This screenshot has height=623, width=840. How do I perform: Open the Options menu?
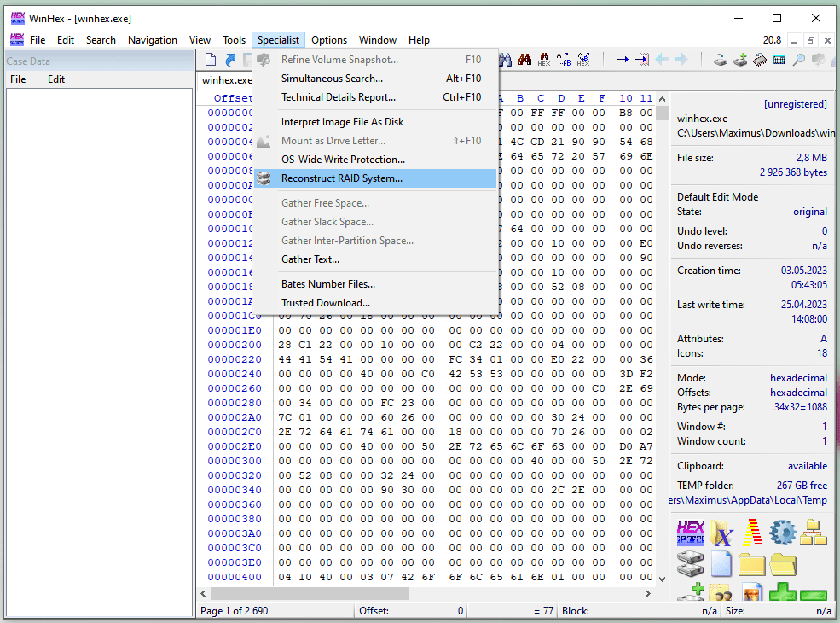point(329,40)
